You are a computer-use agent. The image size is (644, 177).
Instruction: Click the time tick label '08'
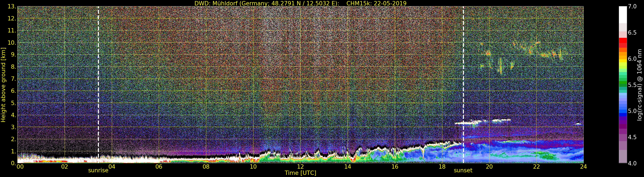pos(206,167)
